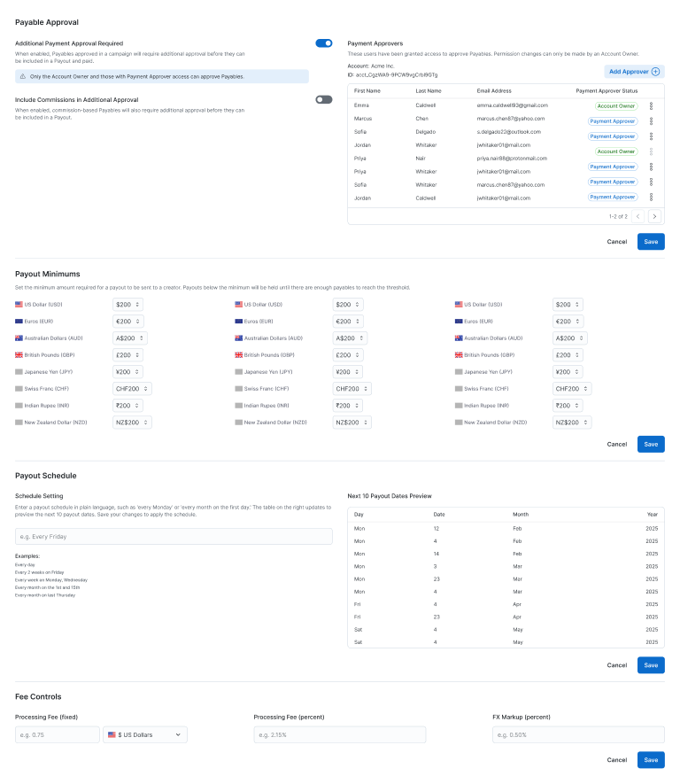Screen dimensions: 680x784
Task: Go to previous page of approvers table
Action: pyautogui.click(x=637, y=216)
